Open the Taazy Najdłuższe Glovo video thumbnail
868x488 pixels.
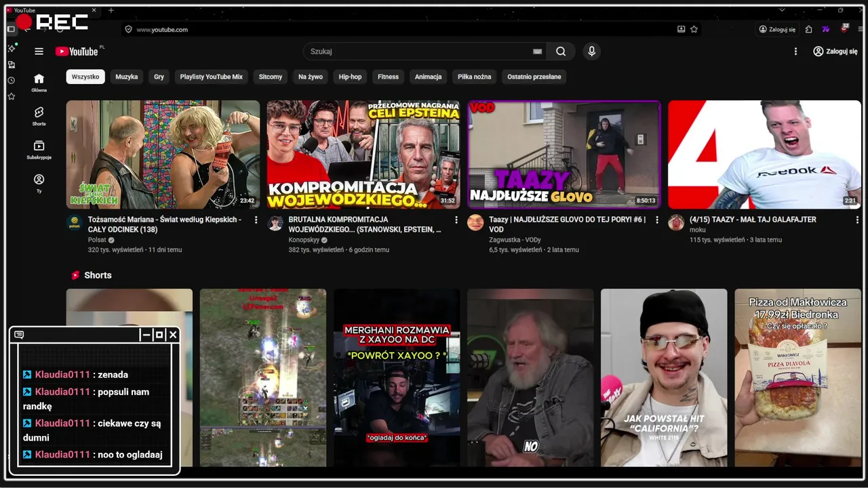tap(564, 155)
